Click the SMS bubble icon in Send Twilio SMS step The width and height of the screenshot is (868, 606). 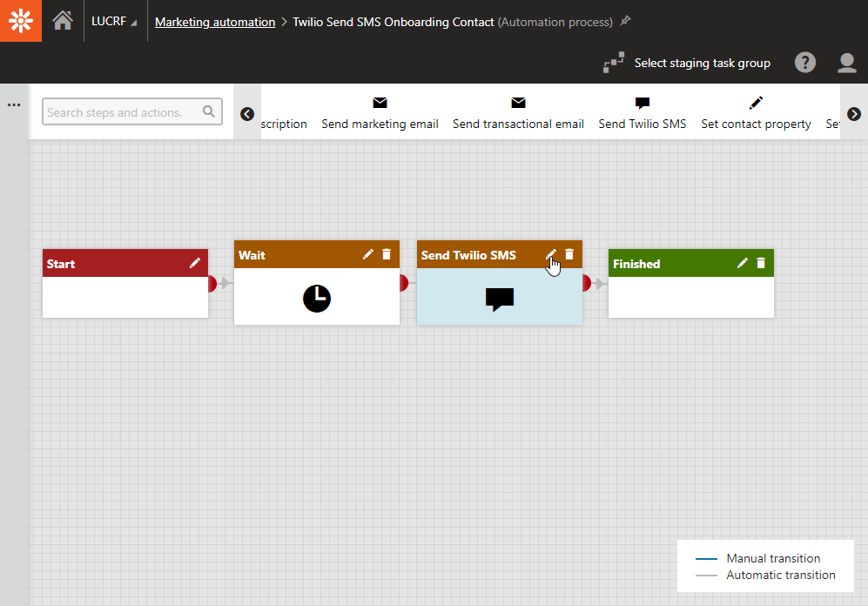point(499,299)
